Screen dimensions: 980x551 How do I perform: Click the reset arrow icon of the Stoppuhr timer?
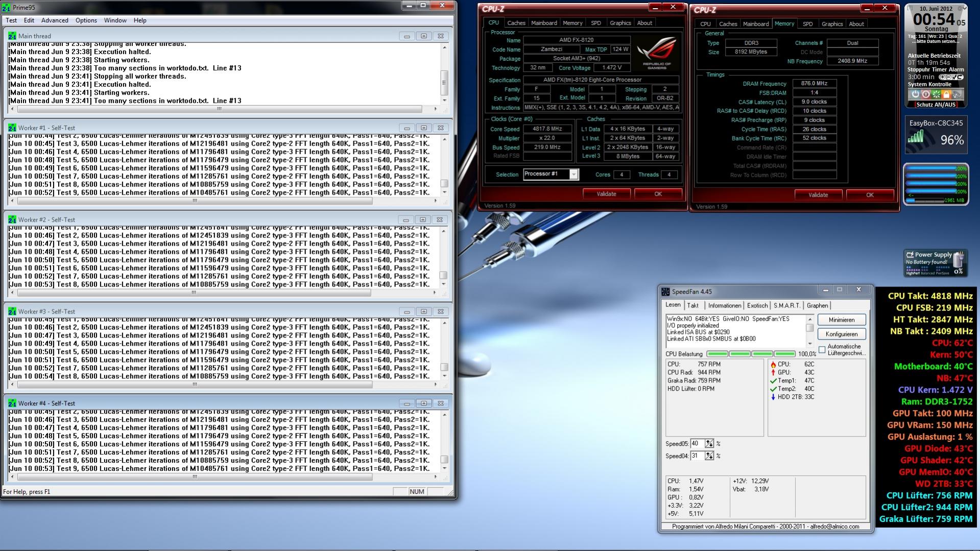pos(960,77)
